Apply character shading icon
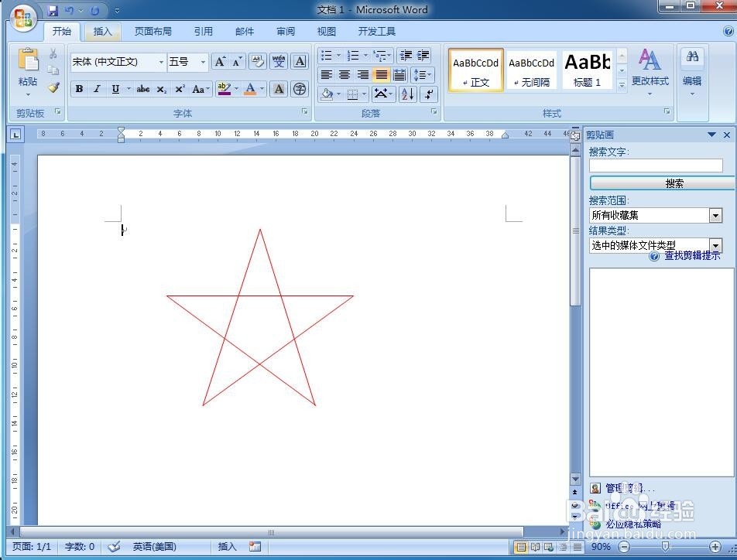 [279, 89]
